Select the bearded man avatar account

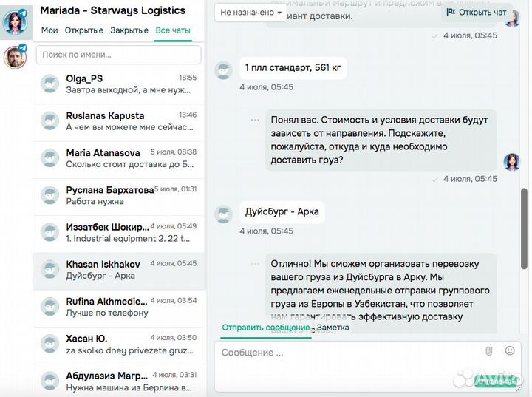[15, 58]
